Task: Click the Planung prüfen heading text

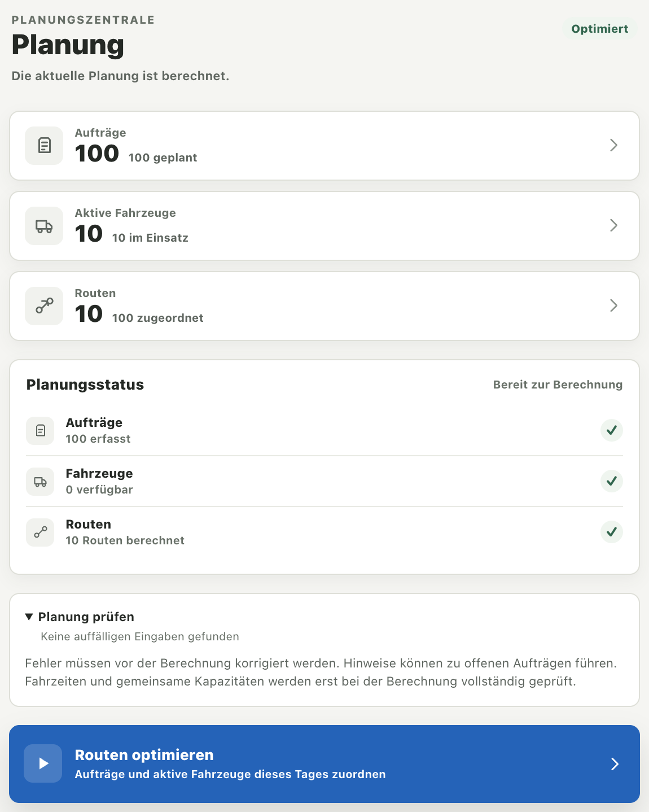Action: [x=86, y=617]
